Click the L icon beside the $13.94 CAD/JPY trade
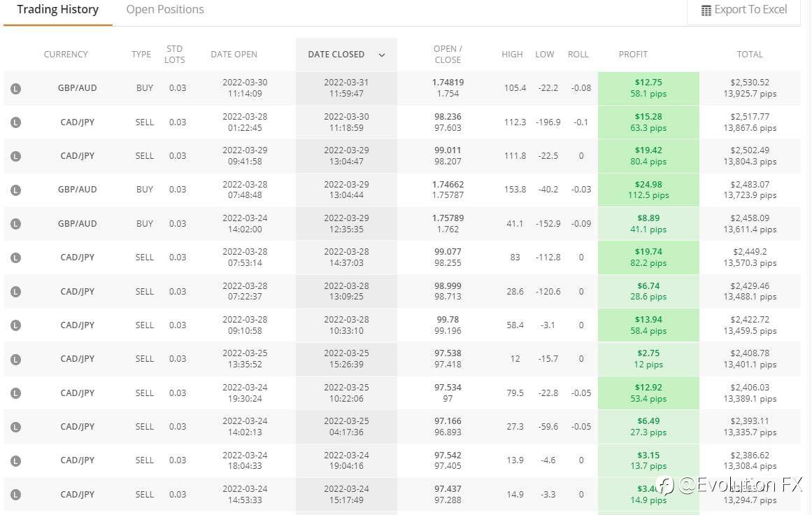Image resolution: width=812 pixels, height=515 pixels. pos(16,325)
